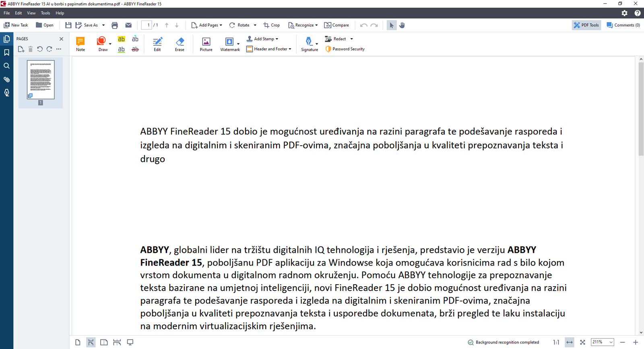Select the Strikethrough text tool
Viewport: 644px width, 349px height.
point(135,50)
